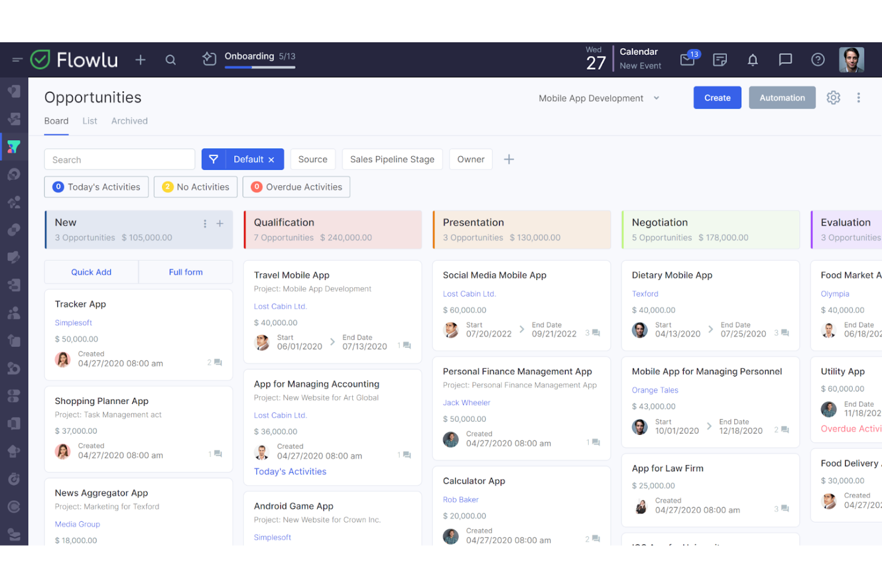Open the mail inbox icon with 13 badge
The width and height of the screenshot is (882, 588).
tap(688, 60)
